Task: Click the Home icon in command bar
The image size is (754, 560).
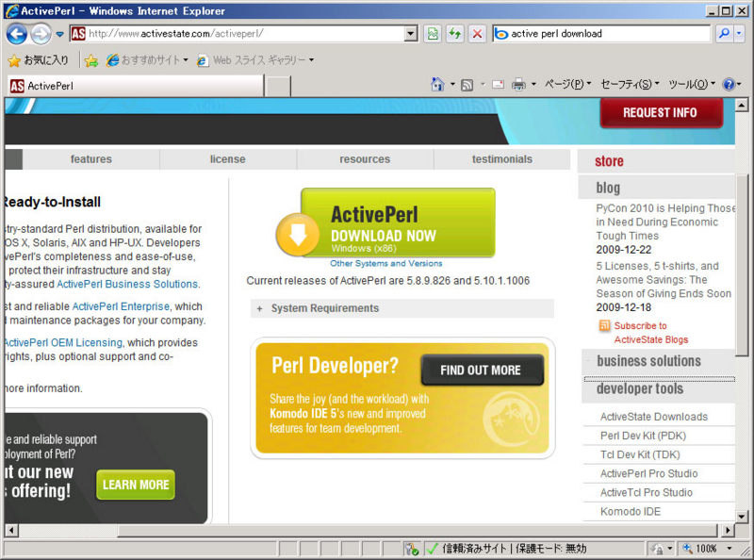Action: tap(437, 85)
